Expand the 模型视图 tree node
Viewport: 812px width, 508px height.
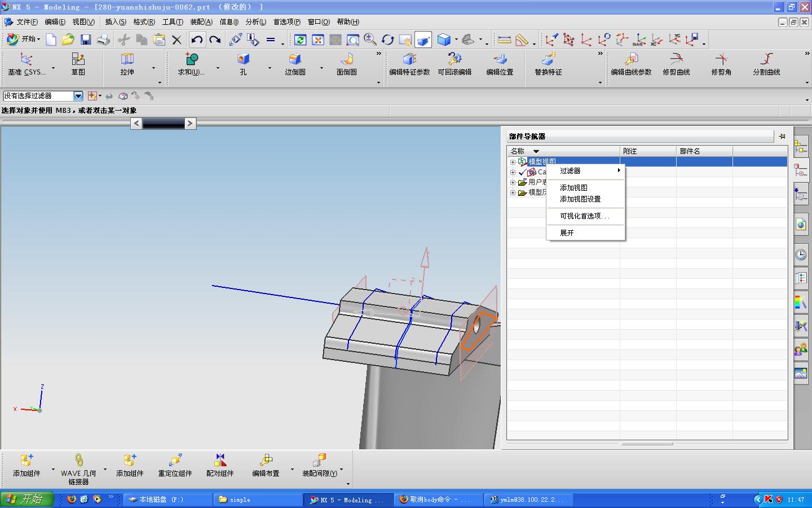click(513, 162)
